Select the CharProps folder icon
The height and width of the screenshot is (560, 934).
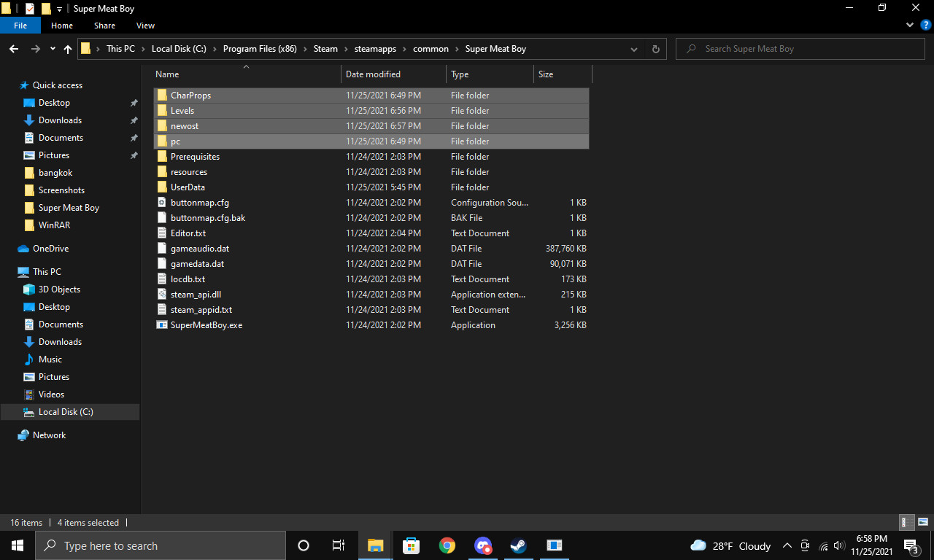tap(162, 96)
